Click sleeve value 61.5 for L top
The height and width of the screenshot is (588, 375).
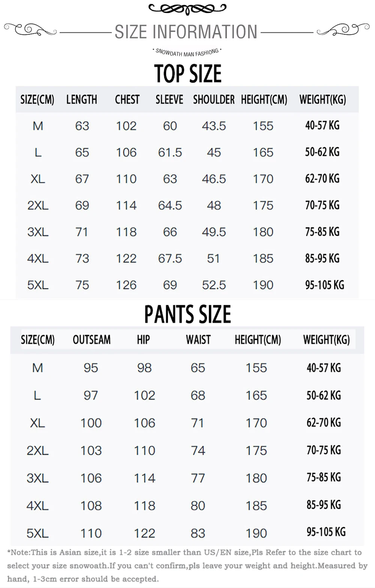tap(170, 152)
